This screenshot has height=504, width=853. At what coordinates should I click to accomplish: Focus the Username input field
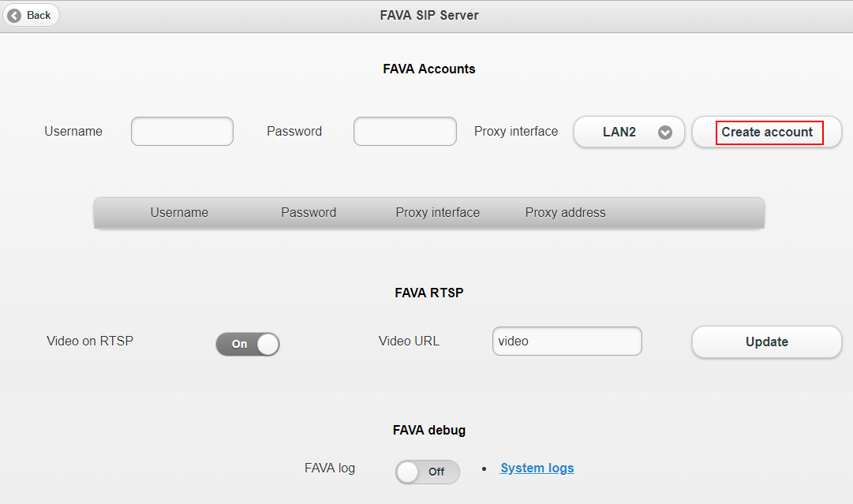point(182,132)
